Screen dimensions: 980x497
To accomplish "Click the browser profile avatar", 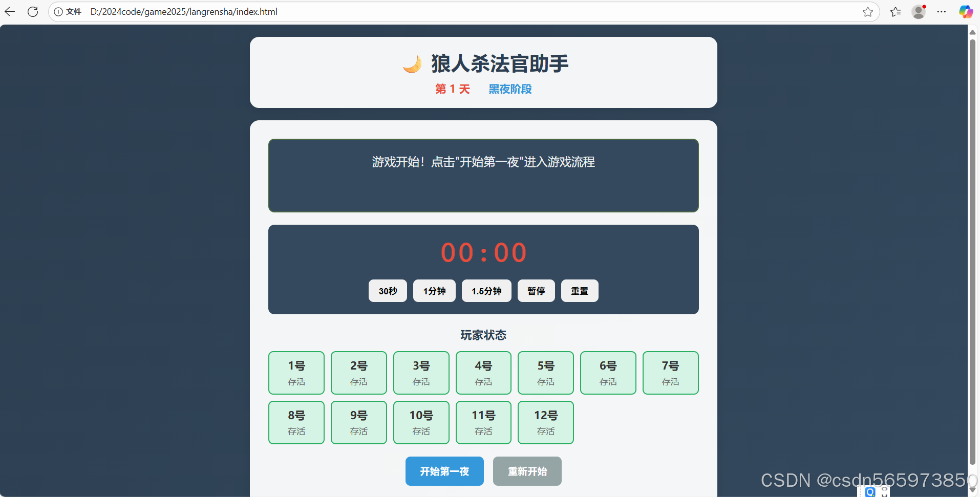I will point(919,12).
